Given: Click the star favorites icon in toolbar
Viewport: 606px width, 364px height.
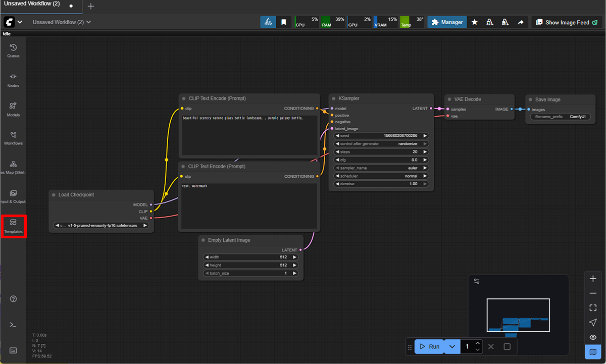Looking at the screenshot, I should click(x=475, y=22).
